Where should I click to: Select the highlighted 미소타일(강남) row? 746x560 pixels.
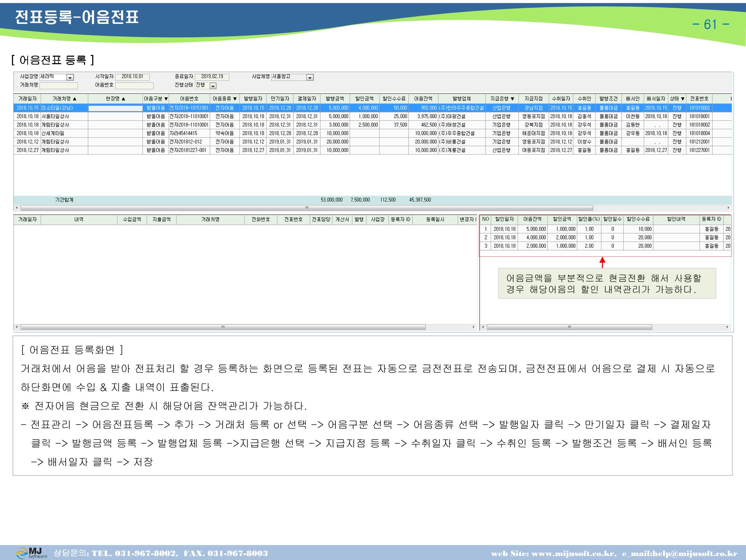pos(372,108)
